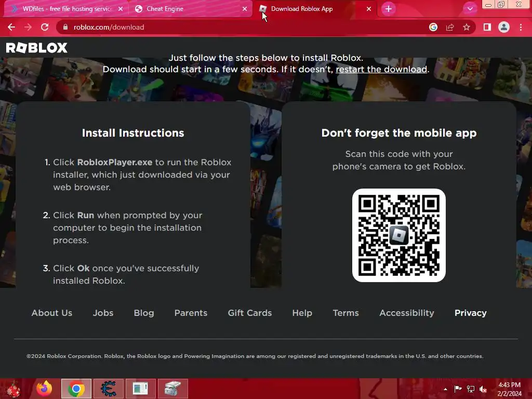This screenshot has width=532, height=399.
Task: Open the Help footer link
Action: tap(302, 313)
